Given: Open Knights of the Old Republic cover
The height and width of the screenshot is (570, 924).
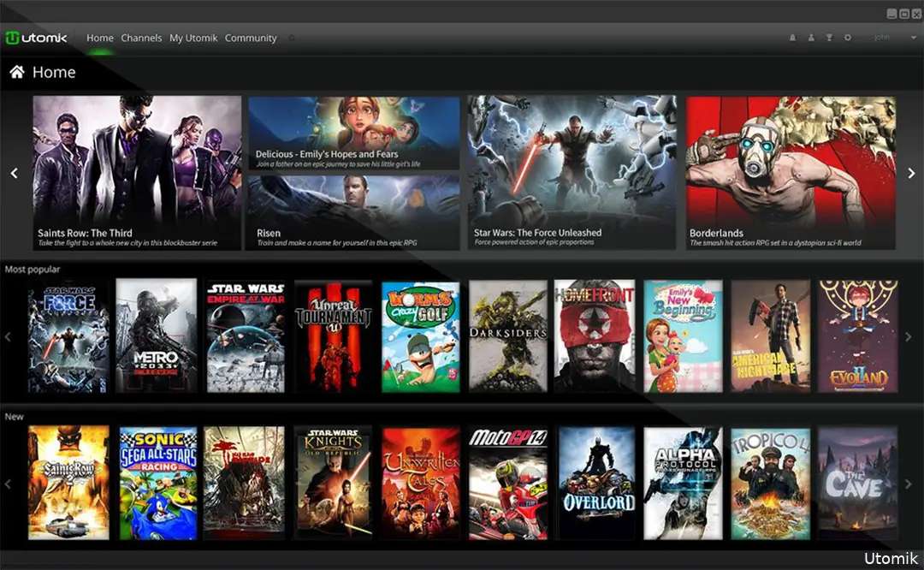Looking at the screenshot, I should click(333, 484).
